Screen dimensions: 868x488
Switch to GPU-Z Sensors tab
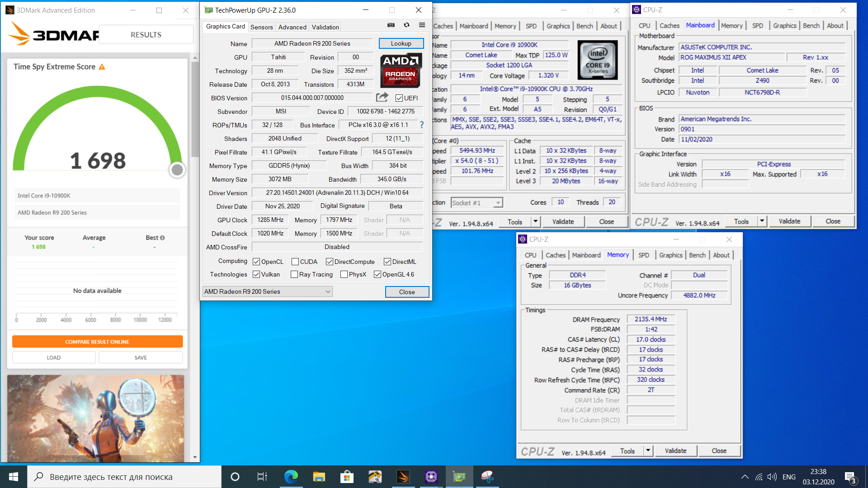click(261, 27)
